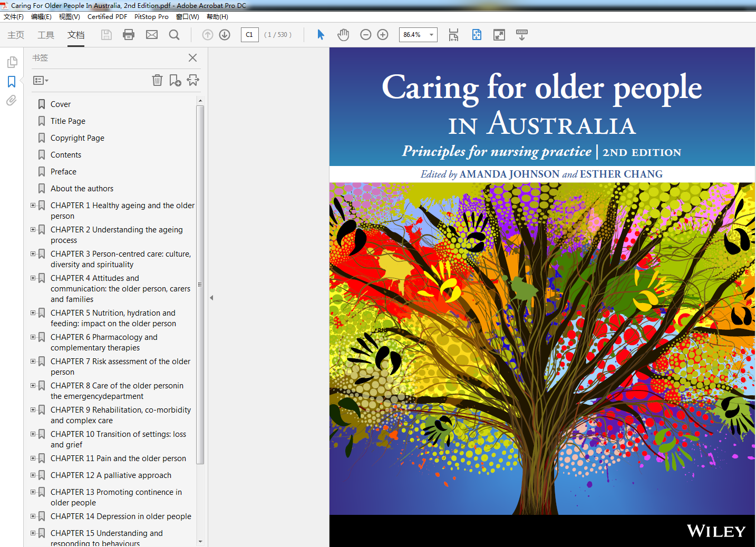Open bookmark options dropdown menu
This screenshot has height=547, width=756.
[41, 81]
